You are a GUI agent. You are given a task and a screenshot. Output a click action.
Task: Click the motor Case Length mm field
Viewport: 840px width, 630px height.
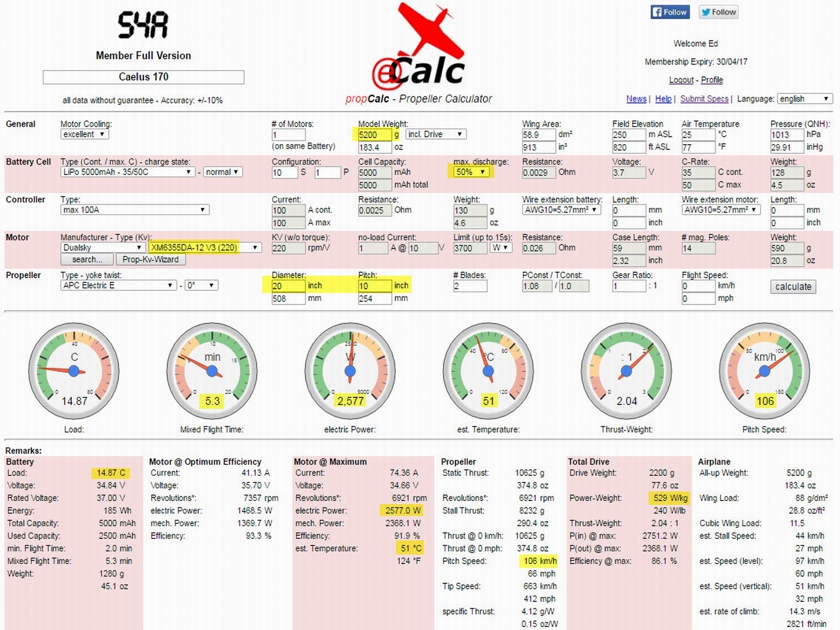[629, 249]
